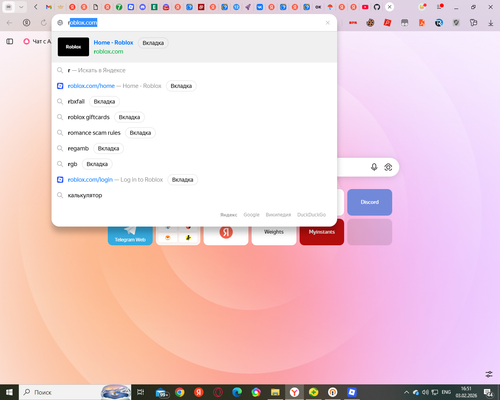Viewport: 500px width, 400px height.
Task: Search with Google engine link
Action: point(251,215)
